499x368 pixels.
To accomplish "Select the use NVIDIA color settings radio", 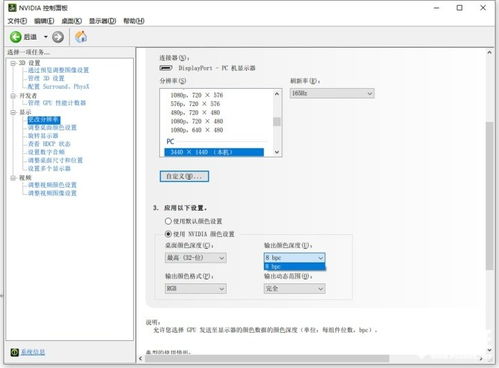I will (x=168, y=234).
